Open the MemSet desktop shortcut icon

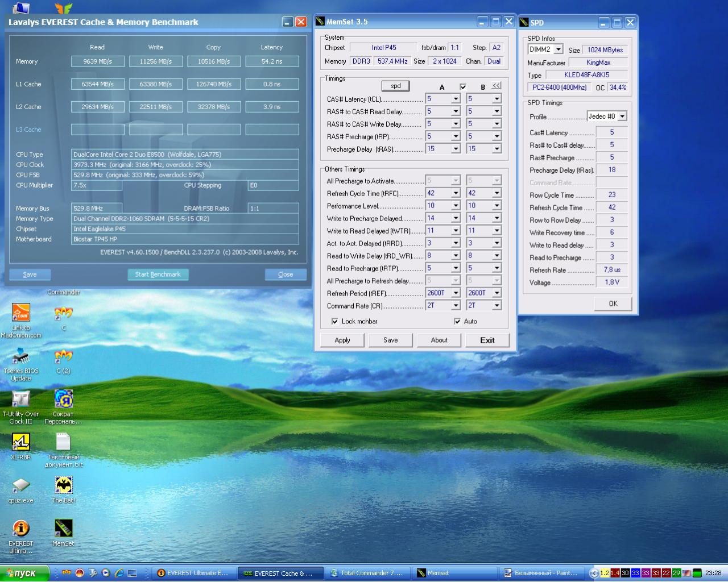(63, 529)
